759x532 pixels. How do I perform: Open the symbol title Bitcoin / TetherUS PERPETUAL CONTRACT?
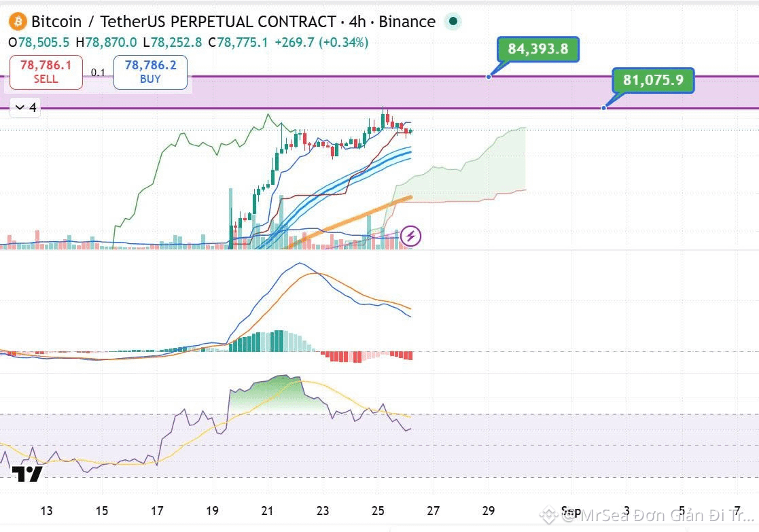pos(184,22)
